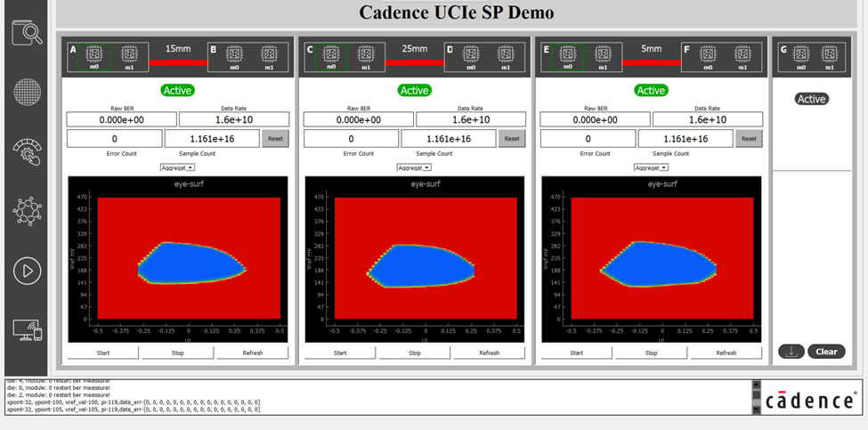This screenshot has height=430, width=868.
Task: Click the log console scroll up arrow
Action: point(756,384)
